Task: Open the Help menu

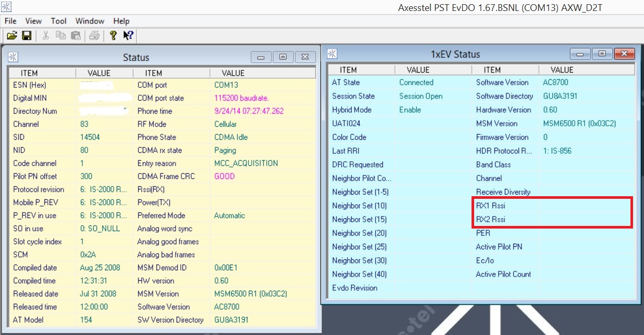Action: [x=121, y=21]
